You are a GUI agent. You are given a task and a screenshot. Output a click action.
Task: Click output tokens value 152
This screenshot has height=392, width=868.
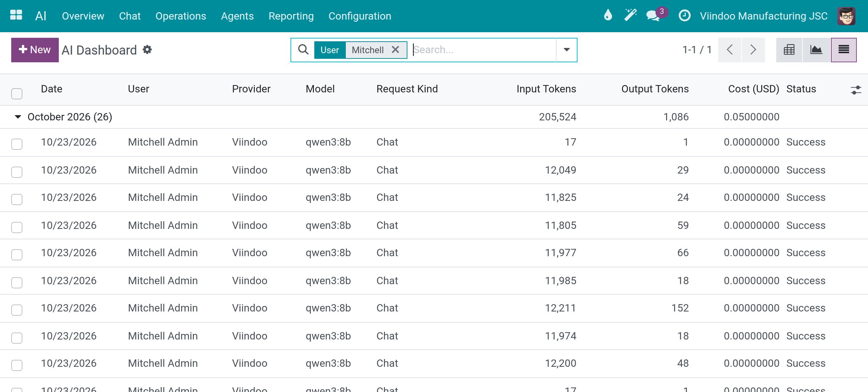point(680,308)
